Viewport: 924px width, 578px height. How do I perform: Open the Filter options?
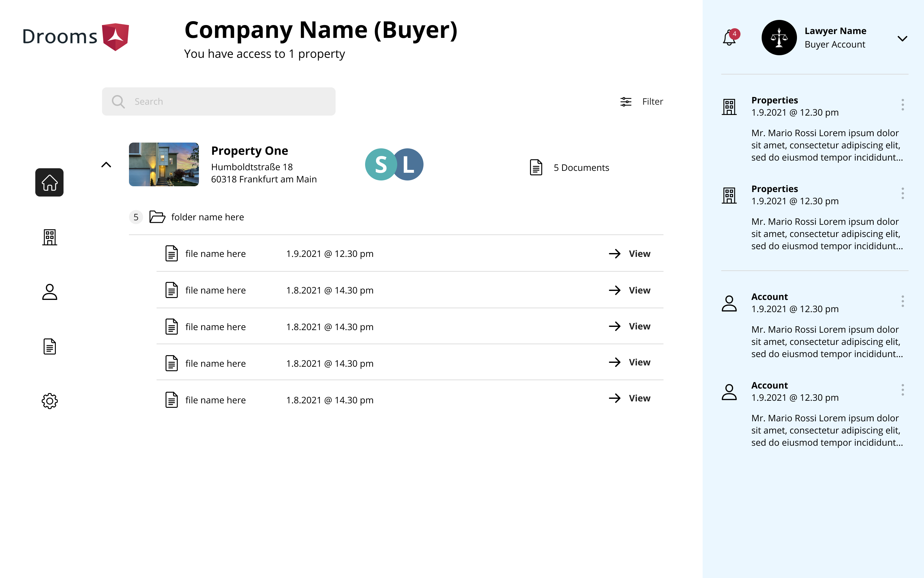pos(641,101)
